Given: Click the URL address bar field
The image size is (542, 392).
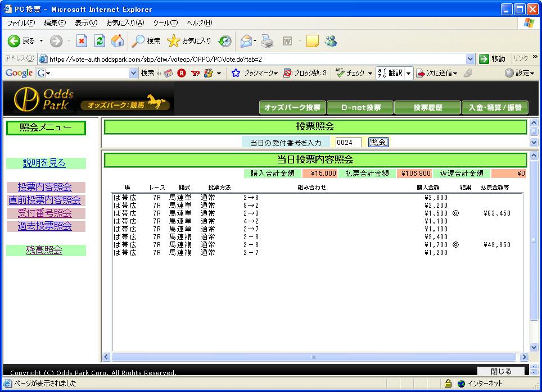Looking at the screenshot, I should coord(257,59).
